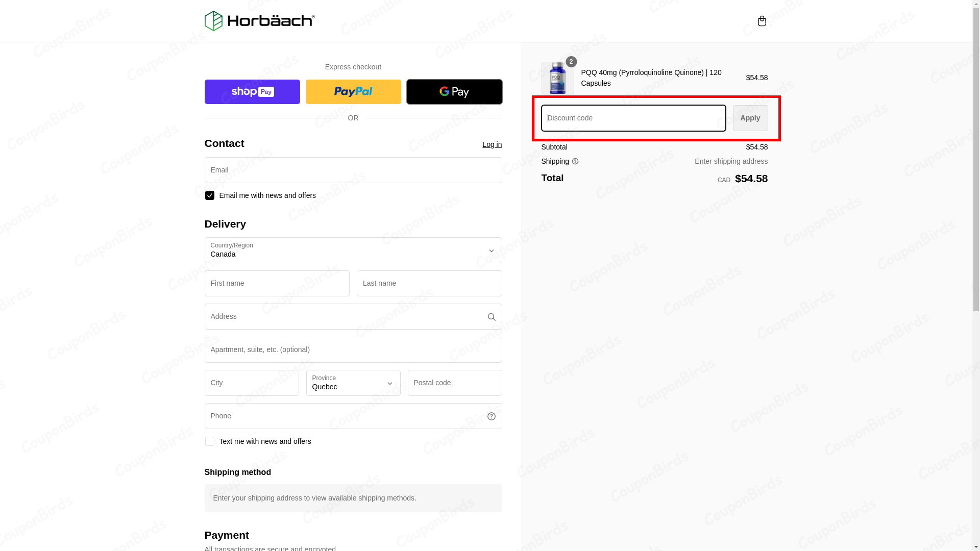Pay with Shop Pay
This screenshot has height=551, width=980.
(x=252, y=92)
